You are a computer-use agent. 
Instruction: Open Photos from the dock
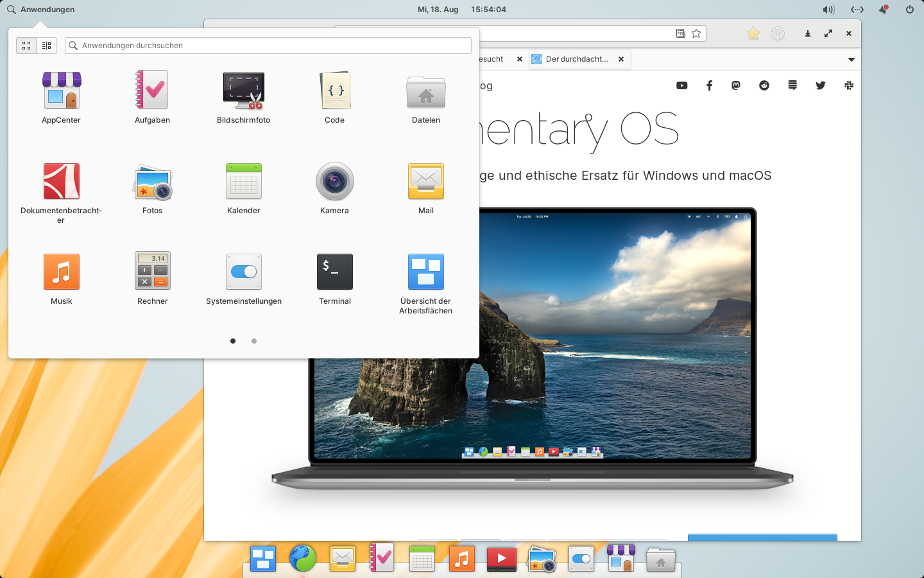pyautogui.click(x=542, y=559)
